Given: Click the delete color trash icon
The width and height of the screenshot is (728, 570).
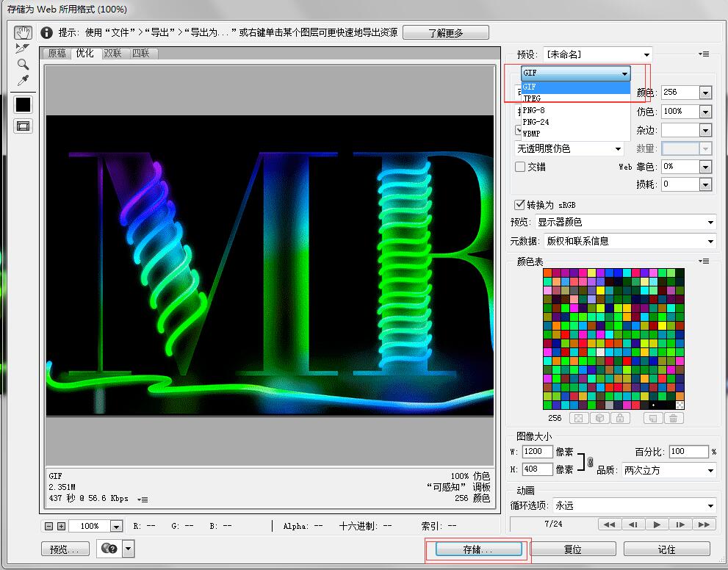Looking at the screenshot, I should (x=673, y=418).
